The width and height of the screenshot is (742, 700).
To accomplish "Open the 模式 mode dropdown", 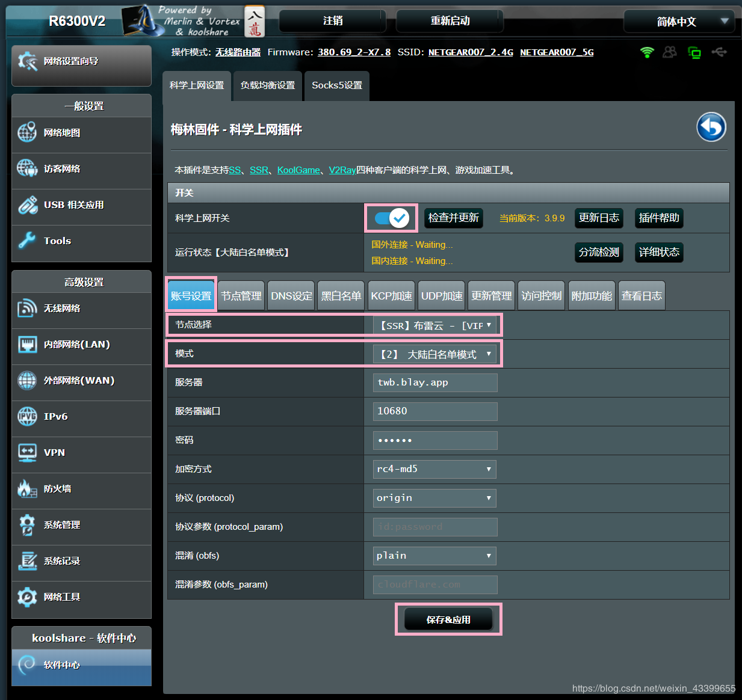I will [x=434, y=354].
